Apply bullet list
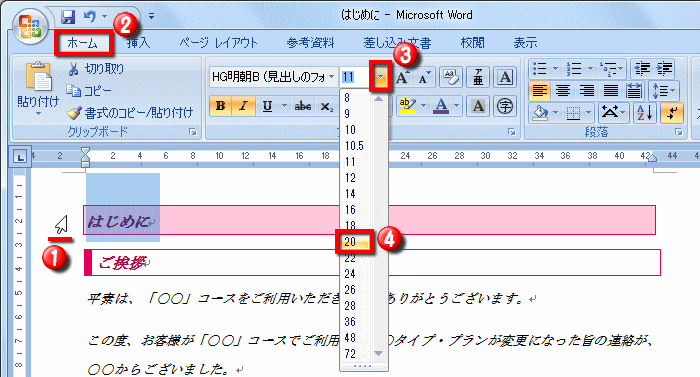Image resolution: width=700 pixels, height=377 pixels. (539, 68)
